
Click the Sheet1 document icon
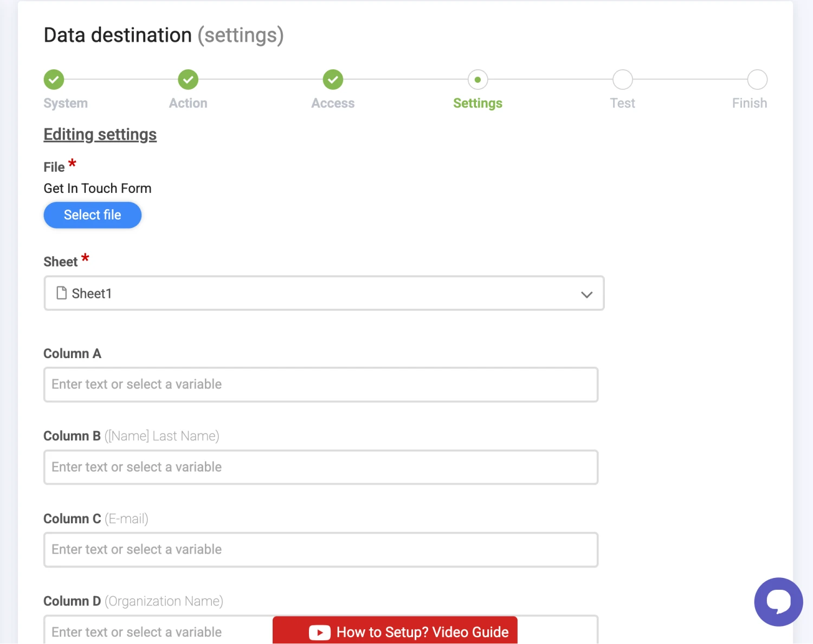tap(62, 293)
